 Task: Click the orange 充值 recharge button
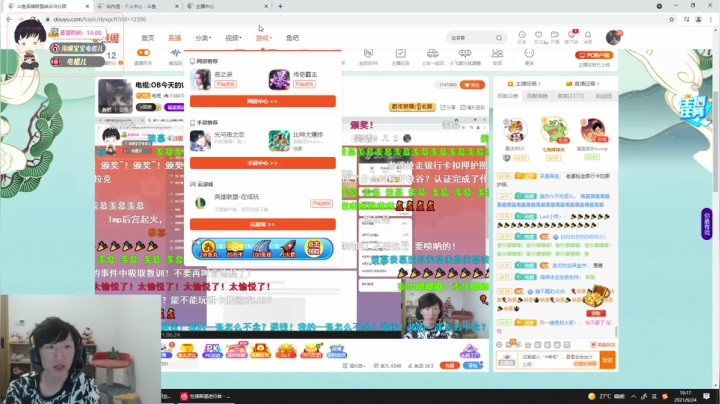click(450, 365)
